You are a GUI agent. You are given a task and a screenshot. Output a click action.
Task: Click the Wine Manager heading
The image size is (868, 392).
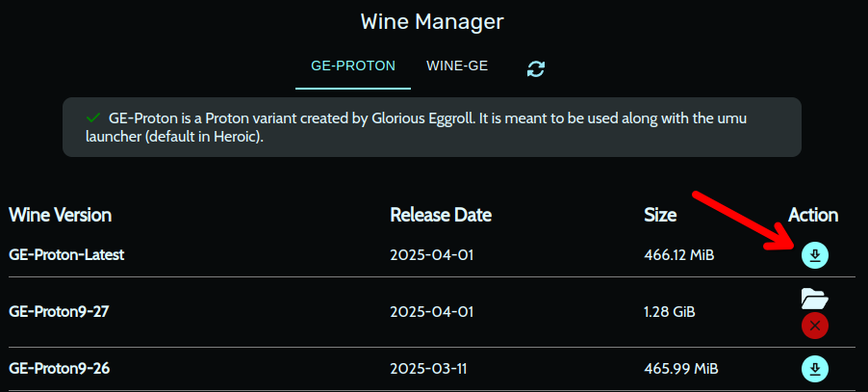pos(432,21)
